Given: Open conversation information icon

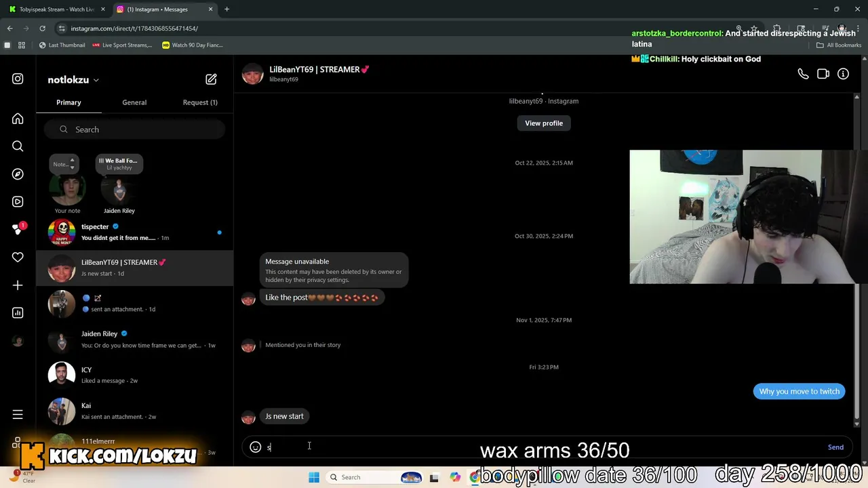Looking at the screenshot, I should click(843, 74).
